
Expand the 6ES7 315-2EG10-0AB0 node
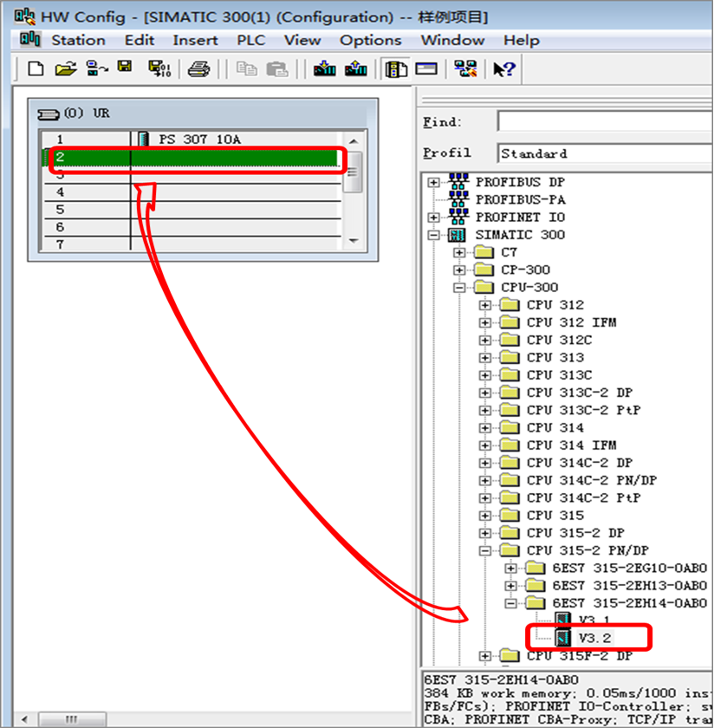pos(510,569)
